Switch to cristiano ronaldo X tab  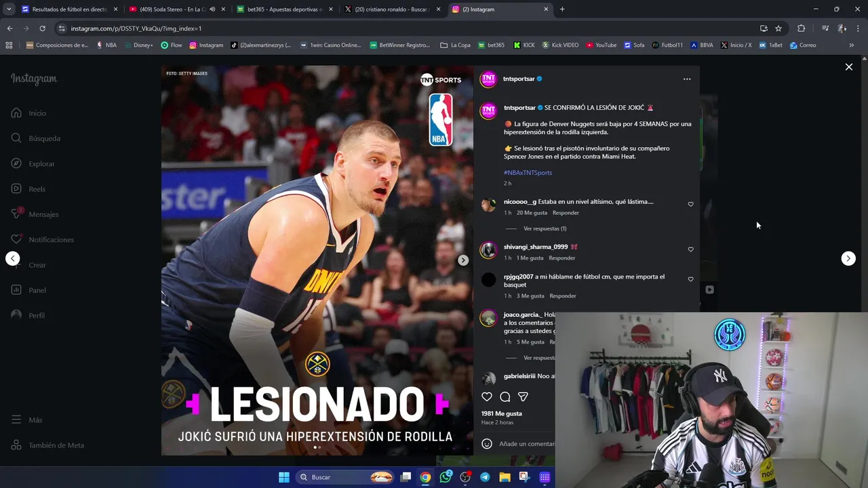[x=392, y=9]
